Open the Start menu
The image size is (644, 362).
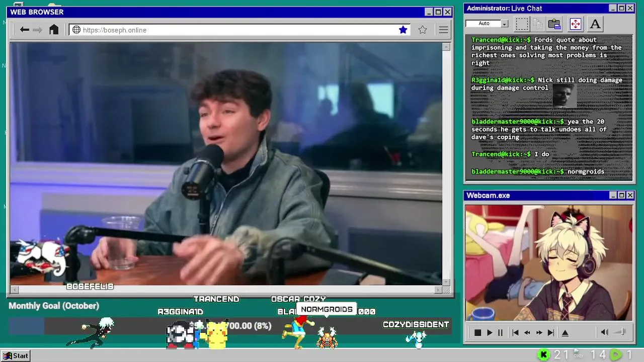pyautogui.click(x=15, y=355)
